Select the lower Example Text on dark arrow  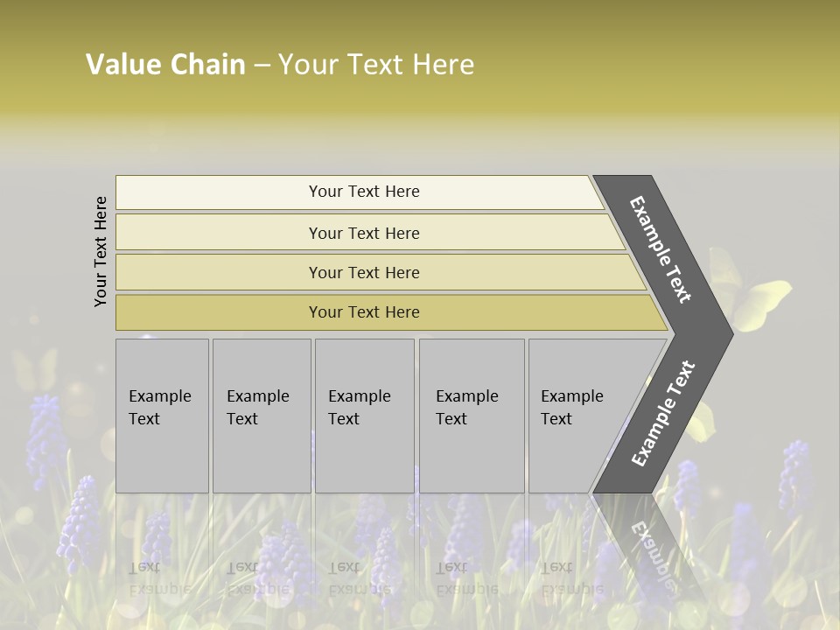coord(663,413)
